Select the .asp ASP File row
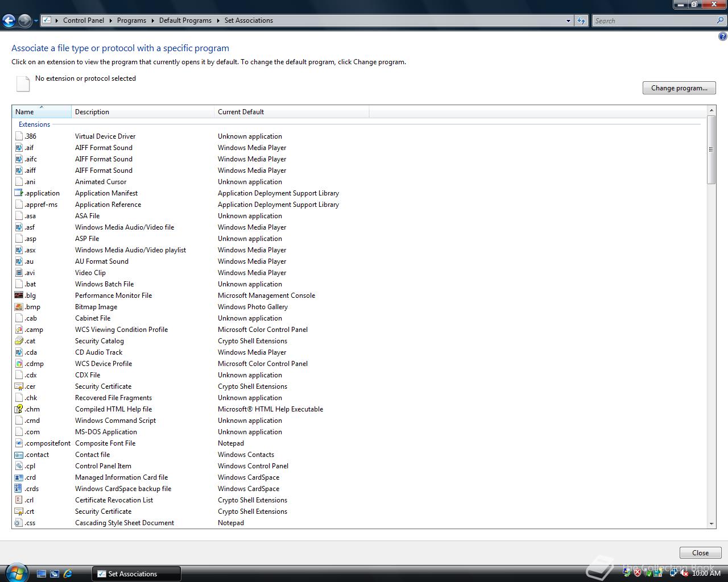Image resolution: width=728 pixels, height=582 pixels. pyautogui.click(x=358, y=239)
